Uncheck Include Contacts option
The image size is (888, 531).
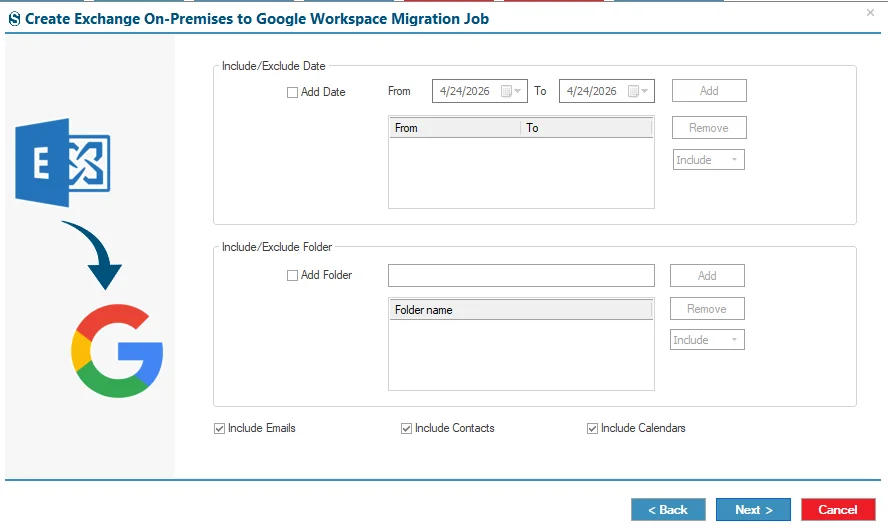406,429
